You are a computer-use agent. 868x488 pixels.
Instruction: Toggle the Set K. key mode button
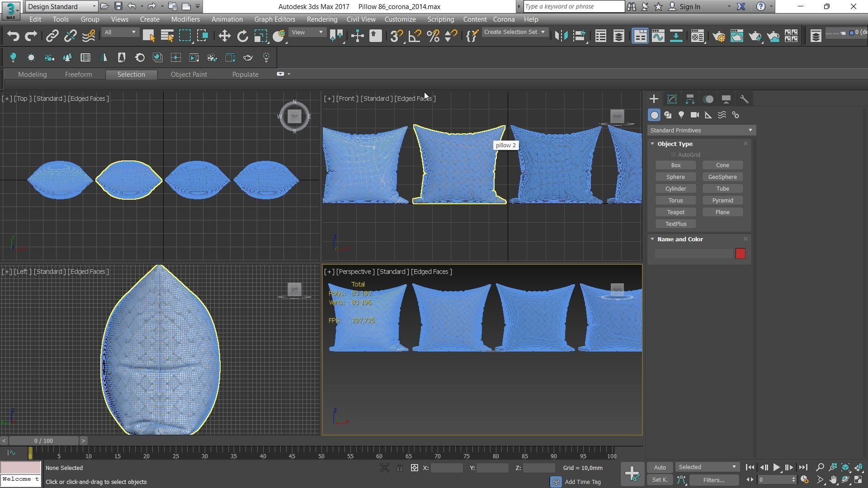pos(660,480)
